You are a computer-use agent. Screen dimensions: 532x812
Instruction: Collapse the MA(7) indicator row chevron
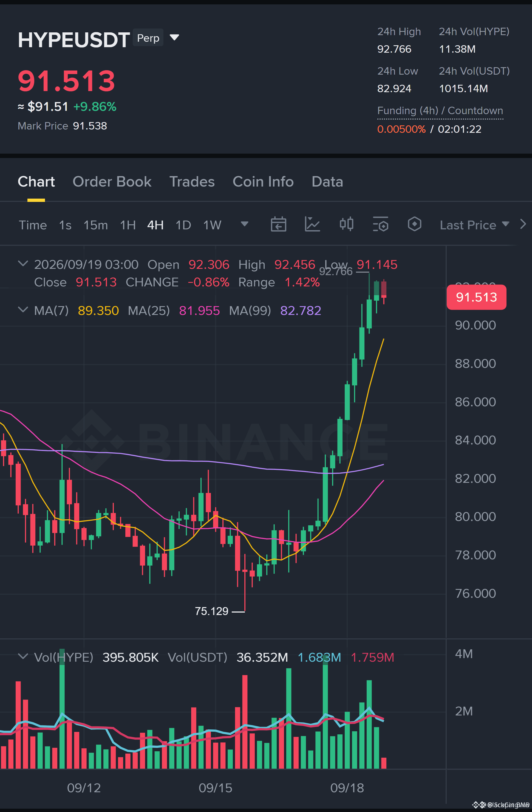coord(23,310)
